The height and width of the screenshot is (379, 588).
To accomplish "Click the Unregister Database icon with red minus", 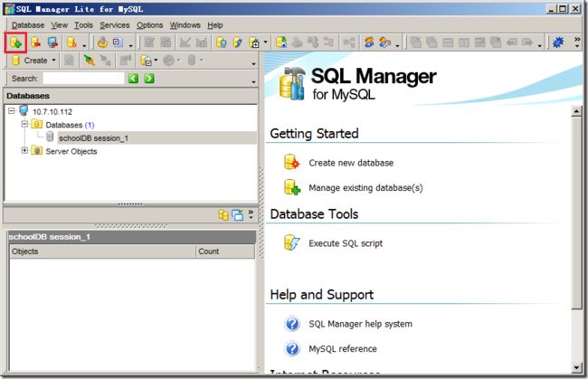I will coord(35,43).
